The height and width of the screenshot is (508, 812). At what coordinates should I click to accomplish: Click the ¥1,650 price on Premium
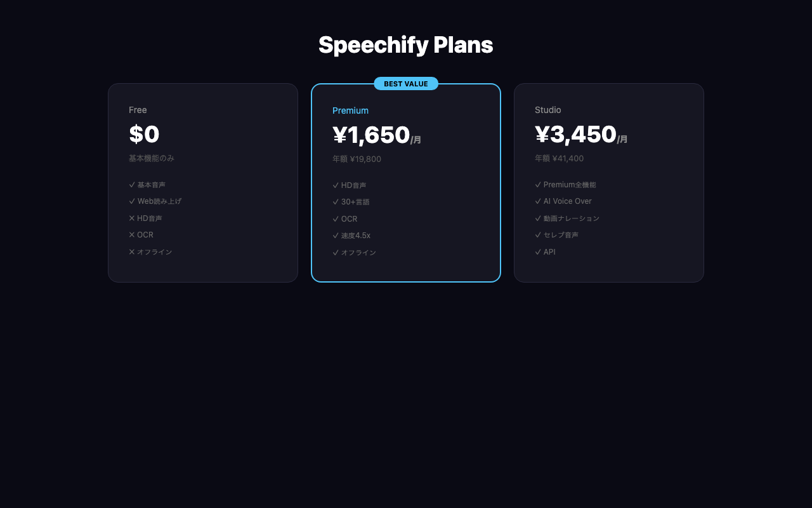[x=371, y=135]
